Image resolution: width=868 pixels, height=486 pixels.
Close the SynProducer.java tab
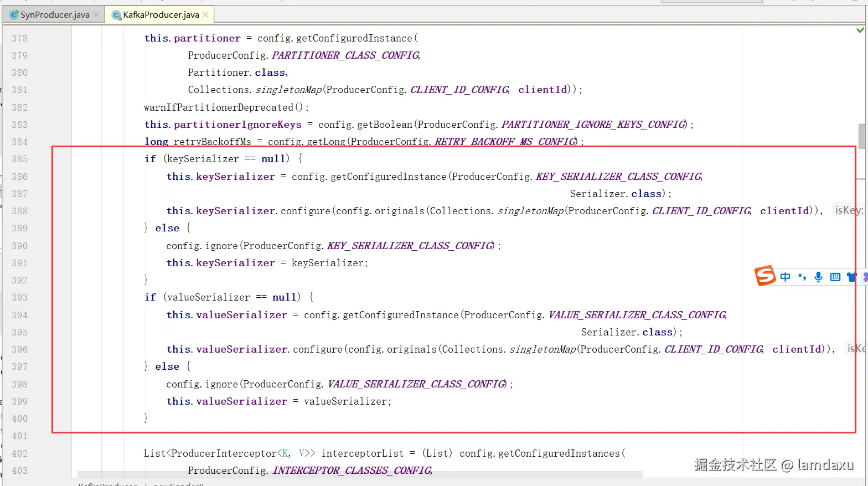tap(97, 15)
